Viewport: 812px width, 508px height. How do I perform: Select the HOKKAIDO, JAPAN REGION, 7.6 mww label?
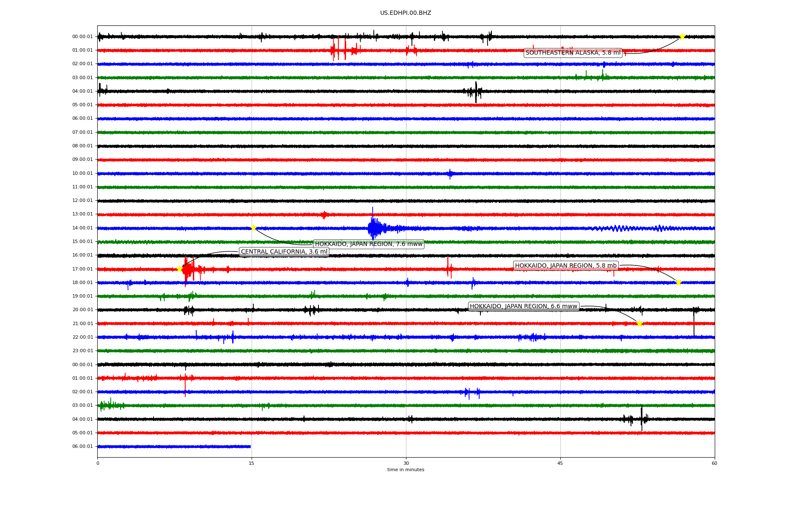tap(368, 244)
